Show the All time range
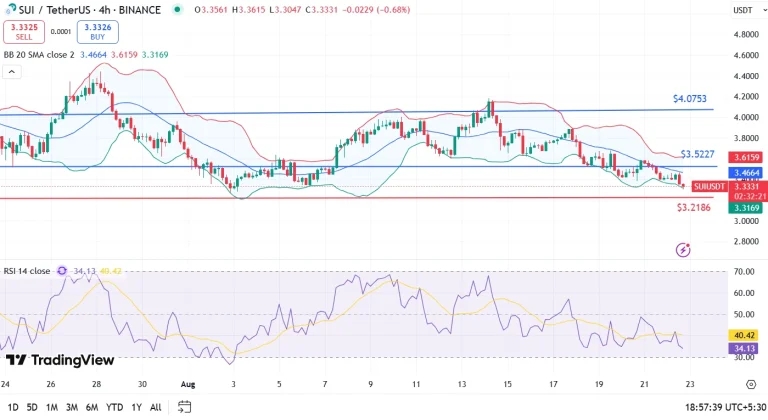The width and height of the screenshot is (768, 420). coord(155,407)
